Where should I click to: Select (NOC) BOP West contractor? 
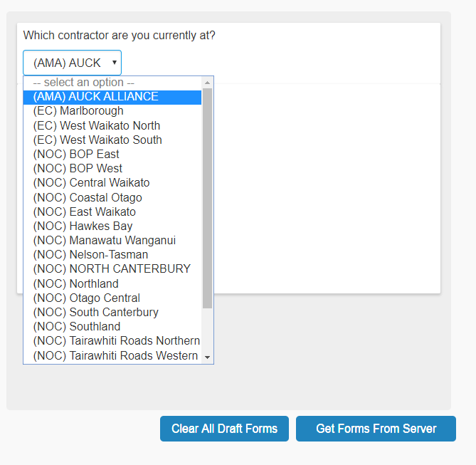(78, 168)
